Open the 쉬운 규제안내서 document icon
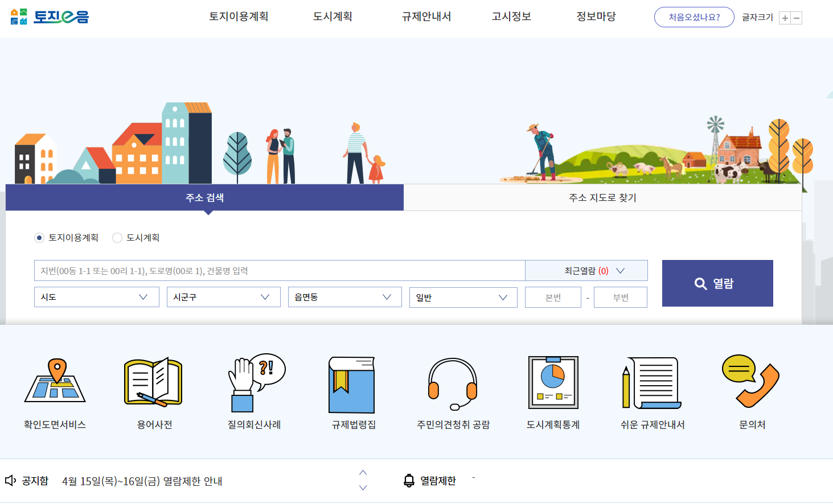This screenshot has height=504, width=833. tap(651, 383)
